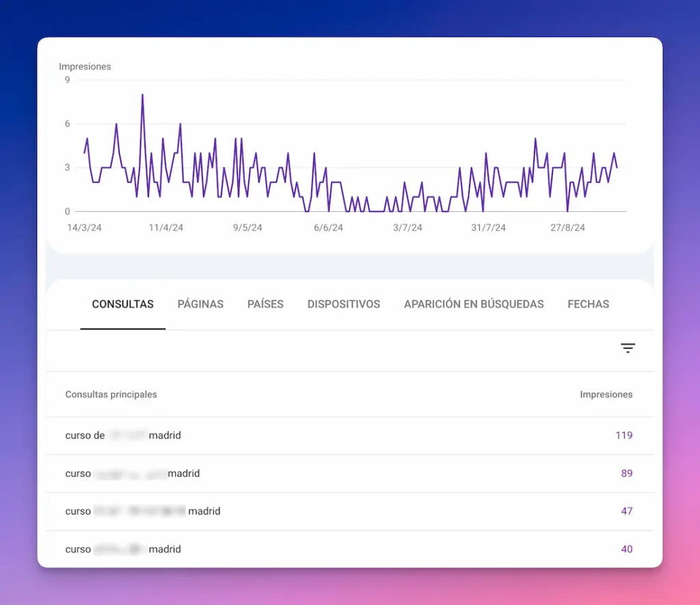View the Dispositivos tab
Viewport: 700px width, 605px height.
pyautogui.click(x=344, y=304)
